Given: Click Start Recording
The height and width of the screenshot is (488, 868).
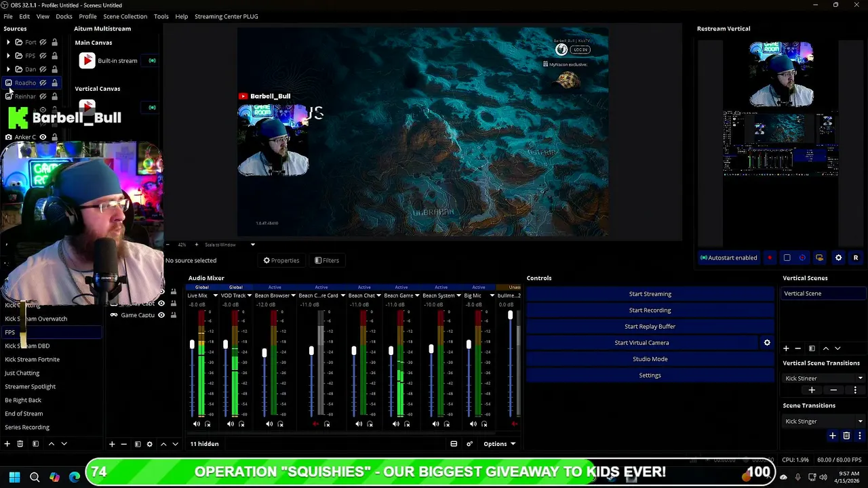Looking at the screenshot, I should tap(650, 310).
